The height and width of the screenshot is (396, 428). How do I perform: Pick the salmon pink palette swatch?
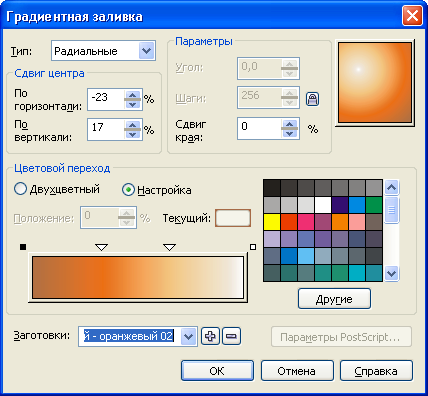(x=357, y=222)
